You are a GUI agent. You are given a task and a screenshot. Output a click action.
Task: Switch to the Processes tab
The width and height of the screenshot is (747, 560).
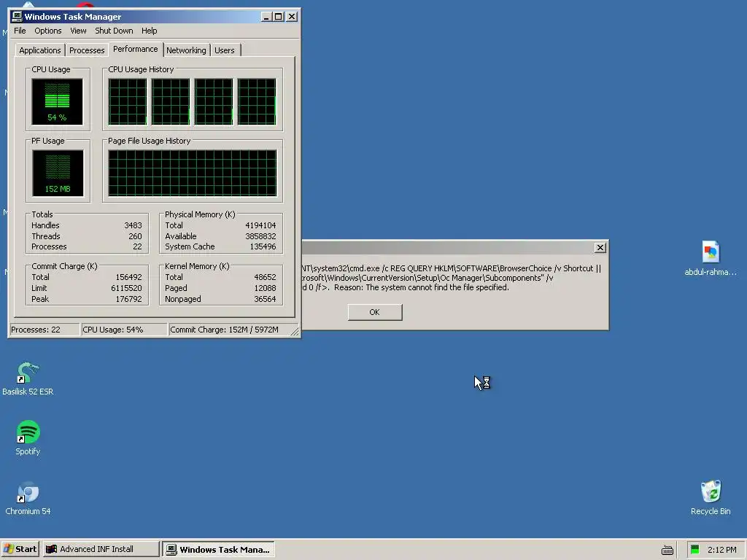point(87,50)
